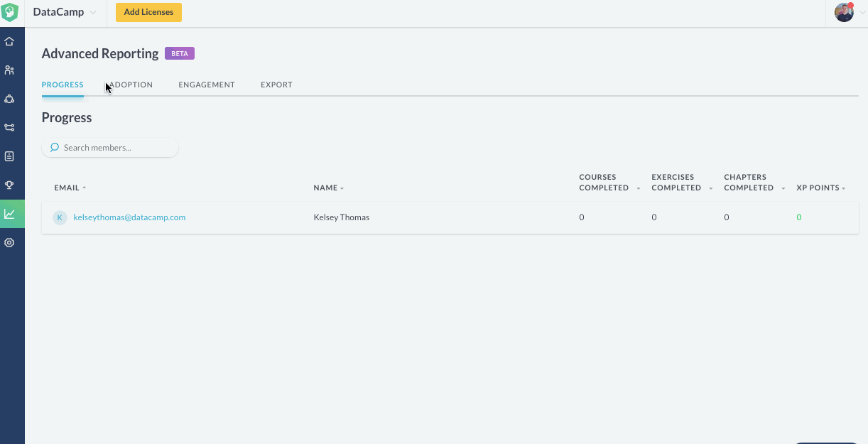Switch to the Adoption tab
This screenshot has width=868, height=444.
(132, 85)
